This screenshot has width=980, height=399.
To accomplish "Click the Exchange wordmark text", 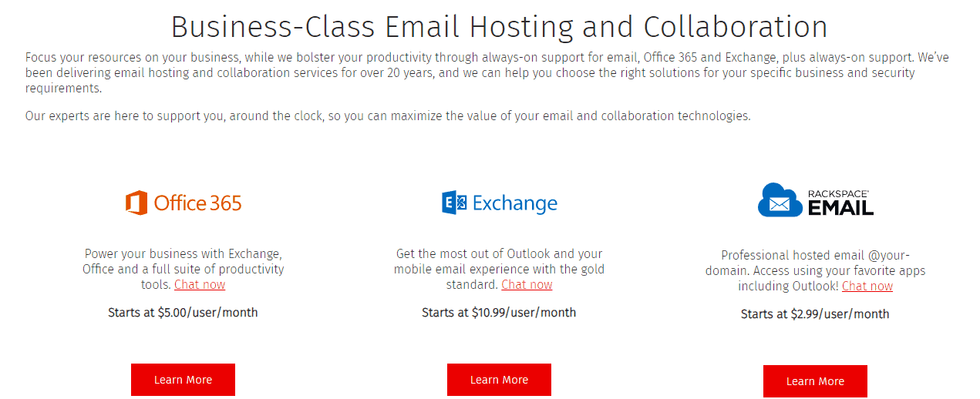I will 514,203.
